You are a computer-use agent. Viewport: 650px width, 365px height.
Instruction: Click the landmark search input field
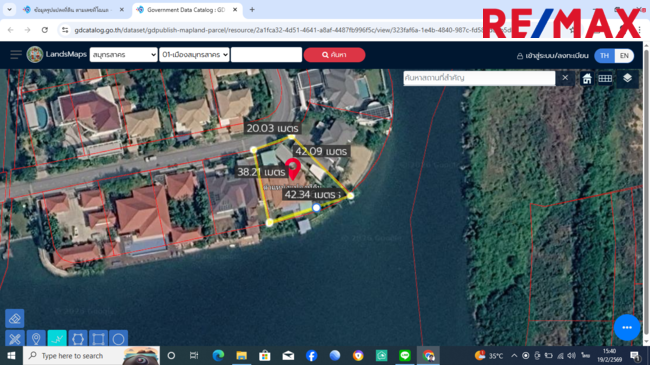(479, 78)
